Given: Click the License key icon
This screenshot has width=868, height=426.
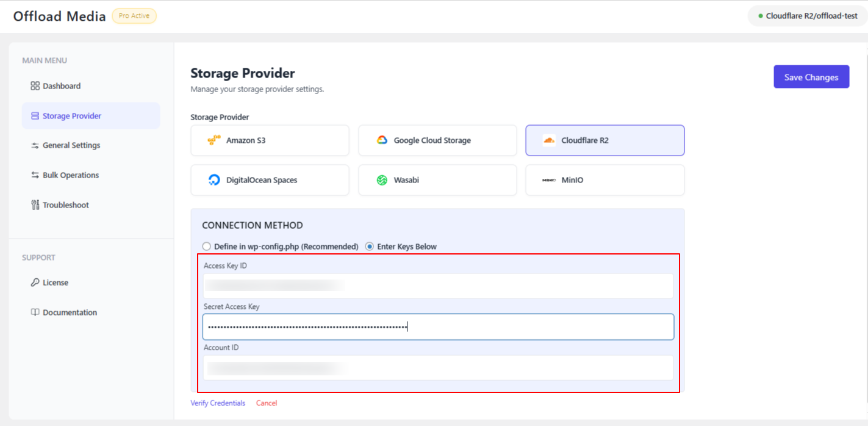Looking at the screenshot, I should pyautogui.click(x=35, y=283).
